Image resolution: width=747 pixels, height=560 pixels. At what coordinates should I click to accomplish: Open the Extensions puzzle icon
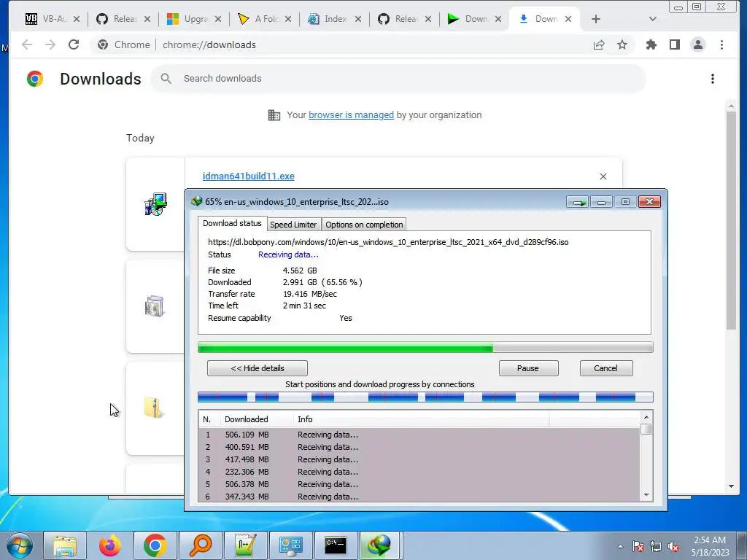tap(651, 44)
